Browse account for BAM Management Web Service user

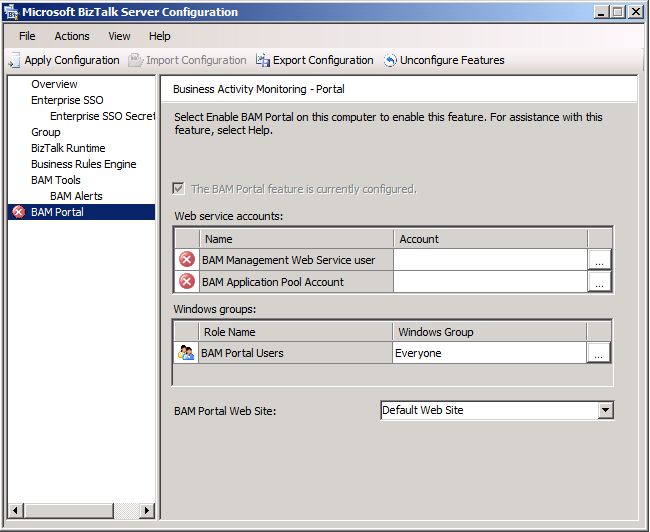click(599, 260)
